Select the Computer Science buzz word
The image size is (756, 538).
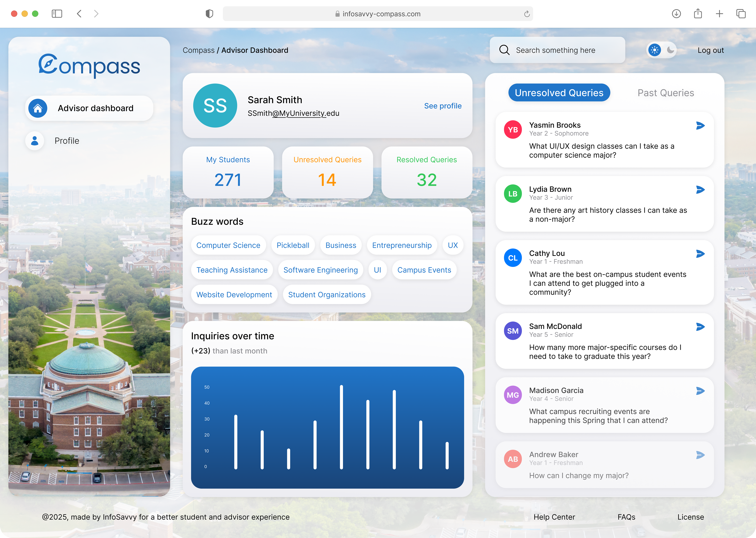coord(228,245)
